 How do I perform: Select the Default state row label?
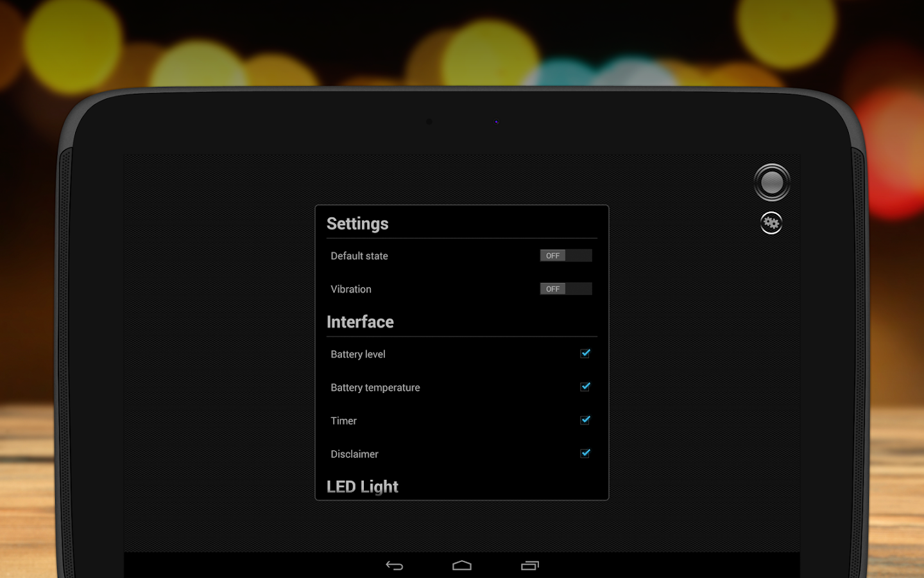pos(359,256)
